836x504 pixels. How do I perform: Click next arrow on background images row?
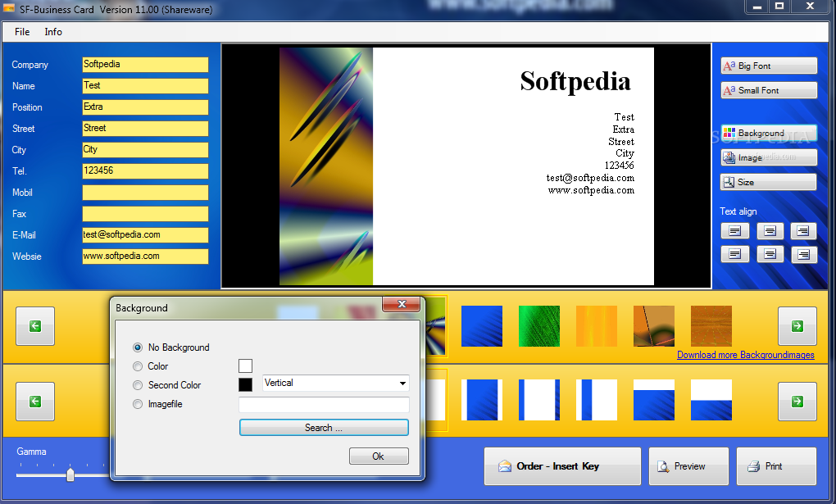[797, 326]
